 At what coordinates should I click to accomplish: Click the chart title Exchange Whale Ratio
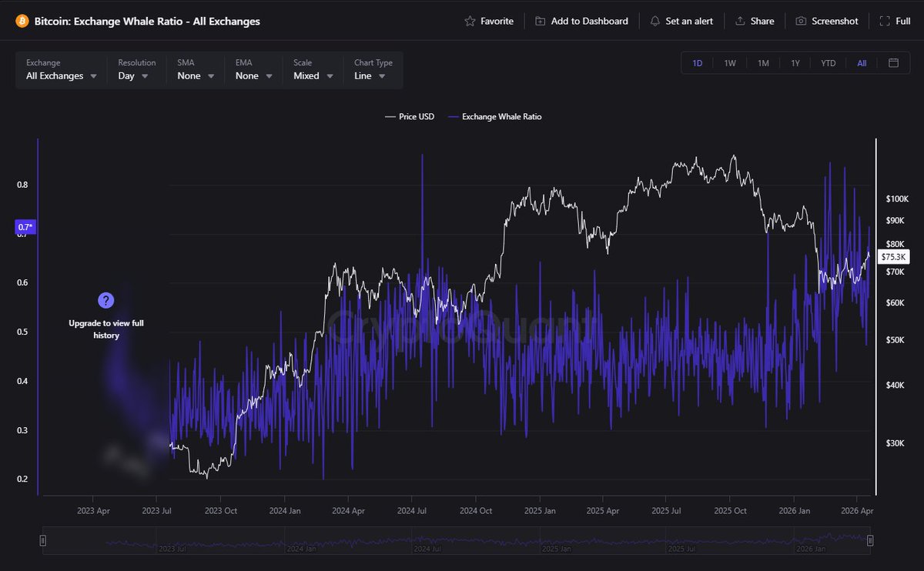coord(147,22)
